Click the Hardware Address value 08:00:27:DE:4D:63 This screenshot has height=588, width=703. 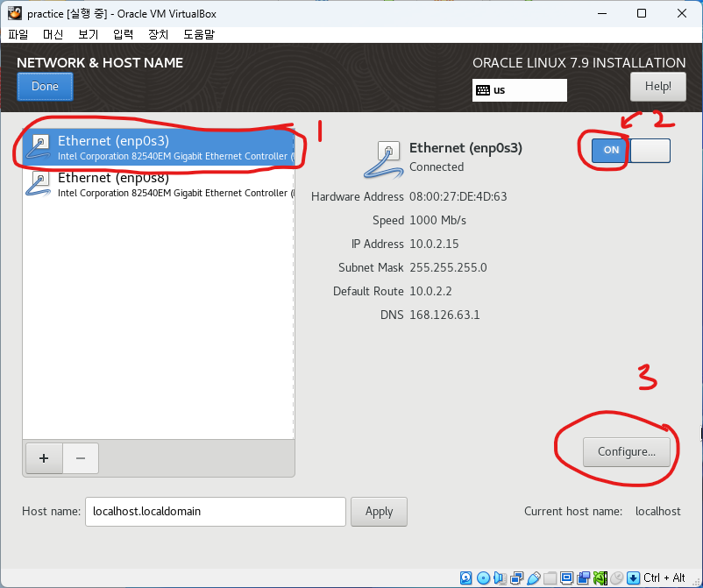click(458, 197)
